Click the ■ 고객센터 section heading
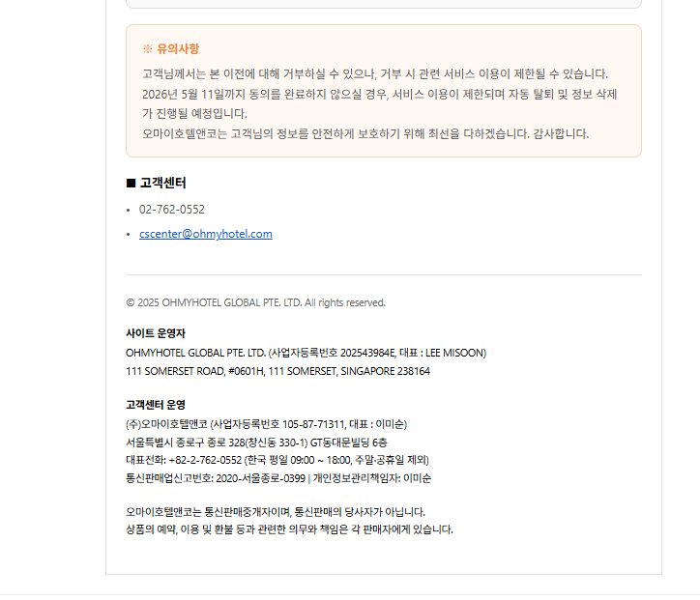Screen dimensions: 700x600 click(156, 183)
